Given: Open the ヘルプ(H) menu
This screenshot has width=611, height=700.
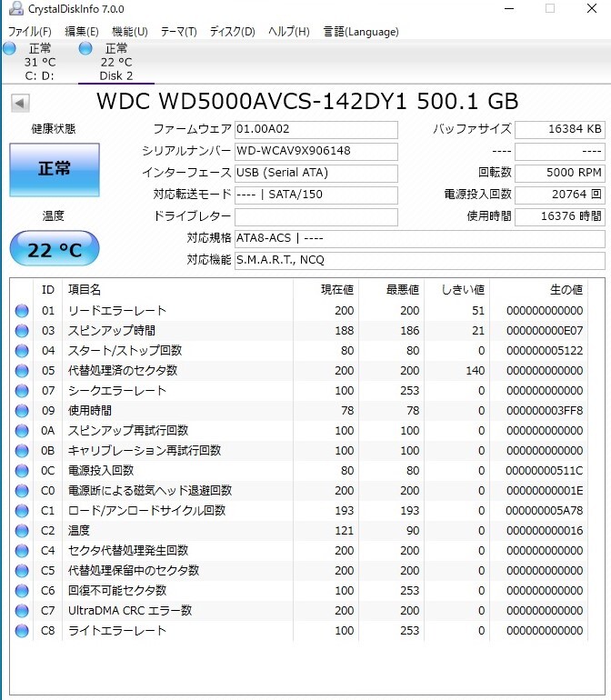Looking at the screenshot, I should 289,32.
